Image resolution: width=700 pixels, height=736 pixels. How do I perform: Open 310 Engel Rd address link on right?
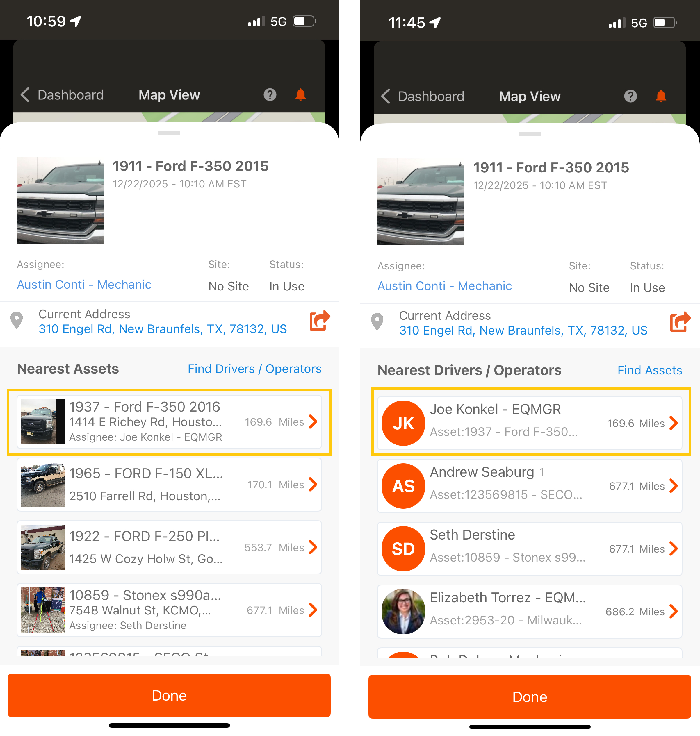[523, 331]
